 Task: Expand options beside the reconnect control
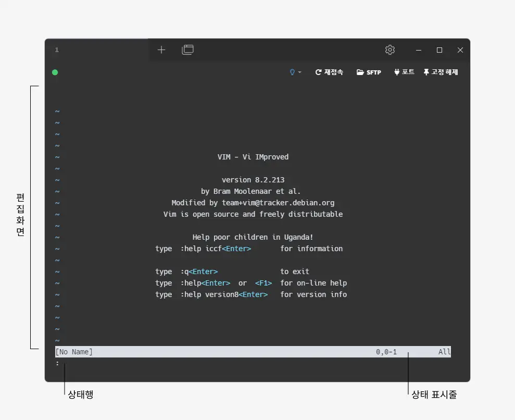[x=300, y=72]
